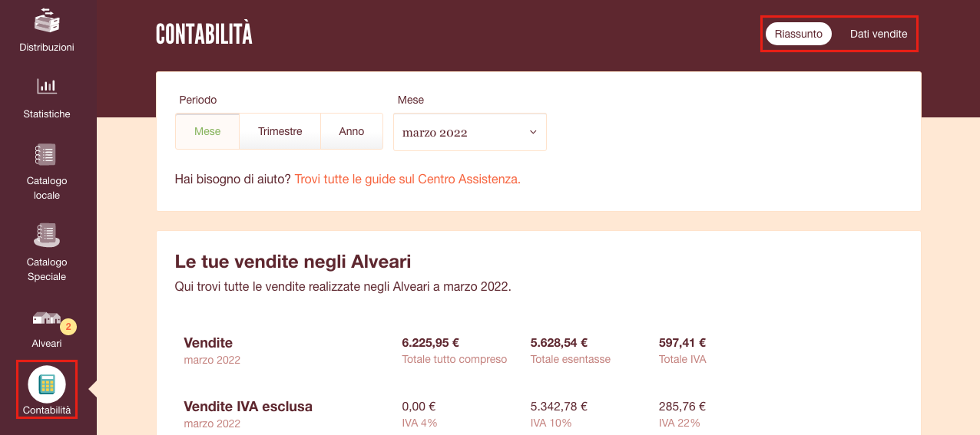Select the Trimestre period option
The width and height of the screenshot is (980, 435).
pyautogui.click(x=280, y=131)
